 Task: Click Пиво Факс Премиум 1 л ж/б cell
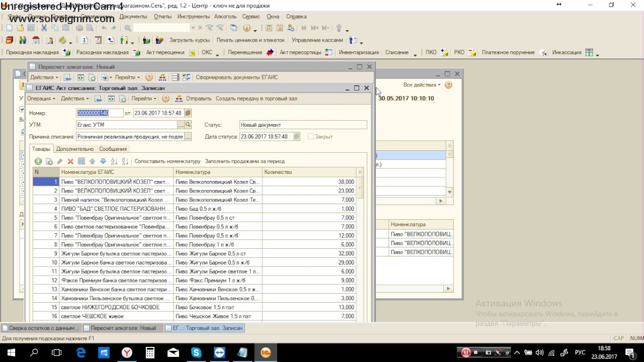217,281
